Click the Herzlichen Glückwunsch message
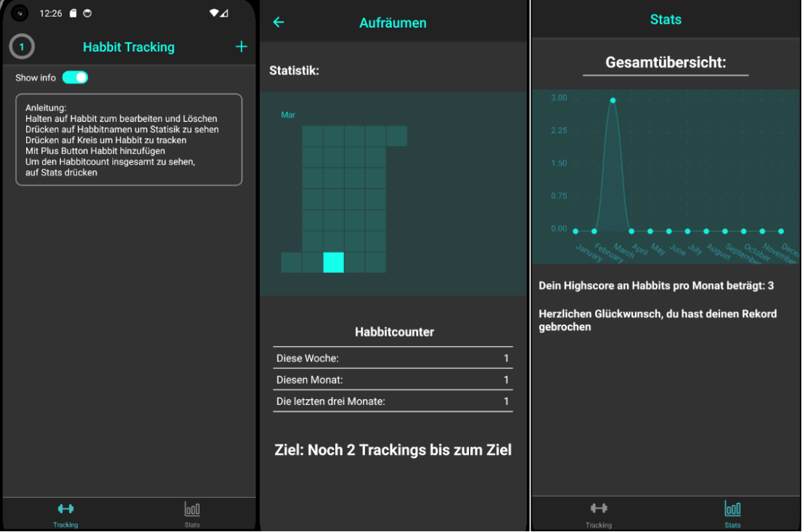Image resolution: width=802 pixels, height=532 pixels. point(658,320)
